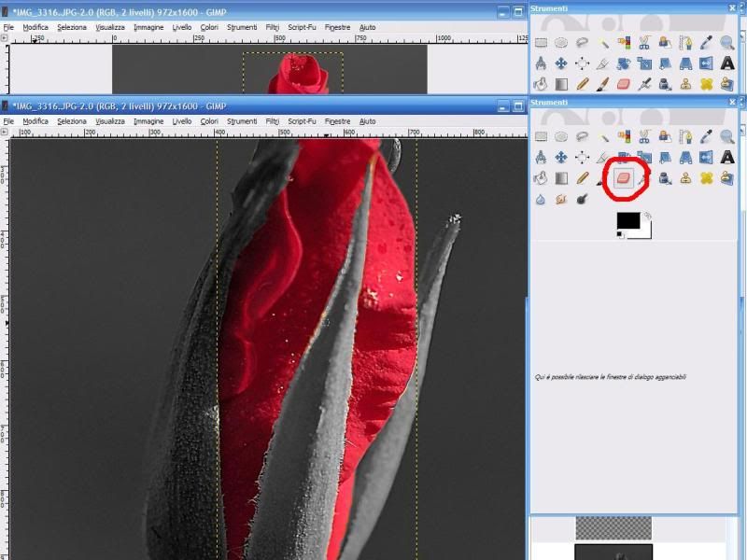Open Filtri menu in the background image window
Image resolution: width=747 pixels, height=560 pixels.
273,28
